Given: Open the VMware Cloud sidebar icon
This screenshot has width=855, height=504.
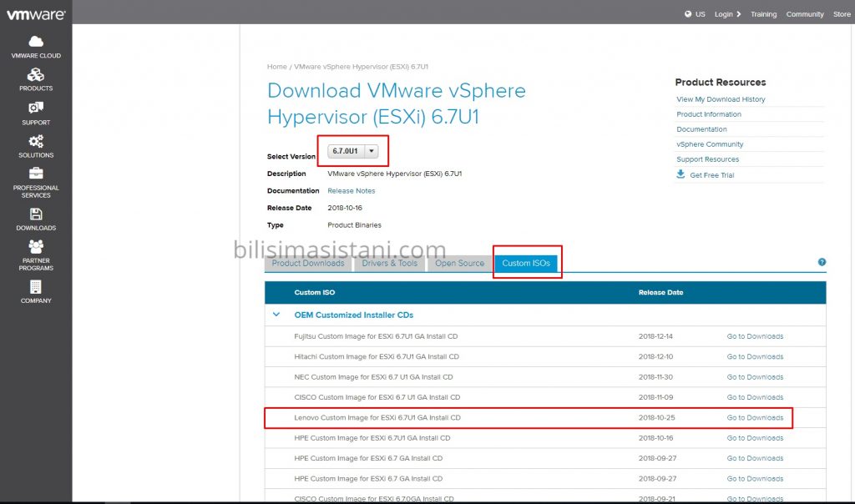Looking at the screenshot, I should pos(36,42).
